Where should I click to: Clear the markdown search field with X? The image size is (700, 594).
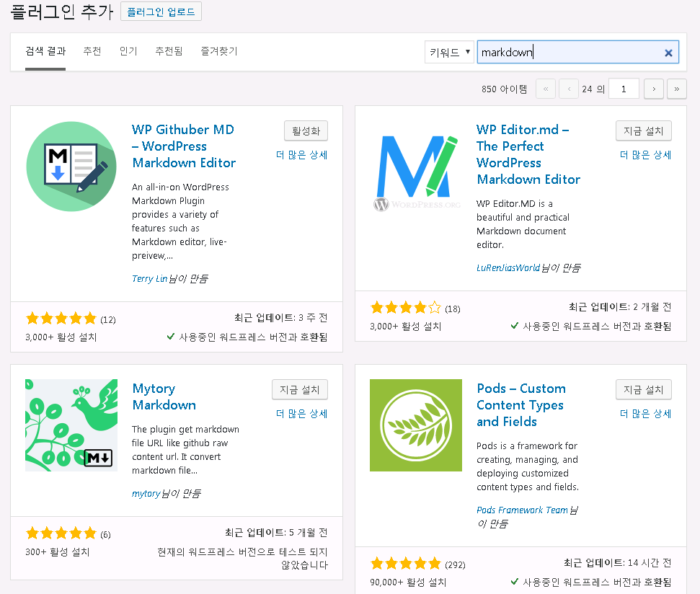pos(668,53)
